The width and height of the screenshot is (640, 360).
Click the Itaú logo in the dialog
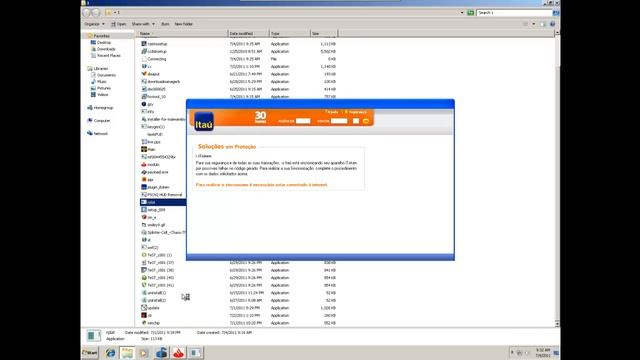(x=204, y=122)
